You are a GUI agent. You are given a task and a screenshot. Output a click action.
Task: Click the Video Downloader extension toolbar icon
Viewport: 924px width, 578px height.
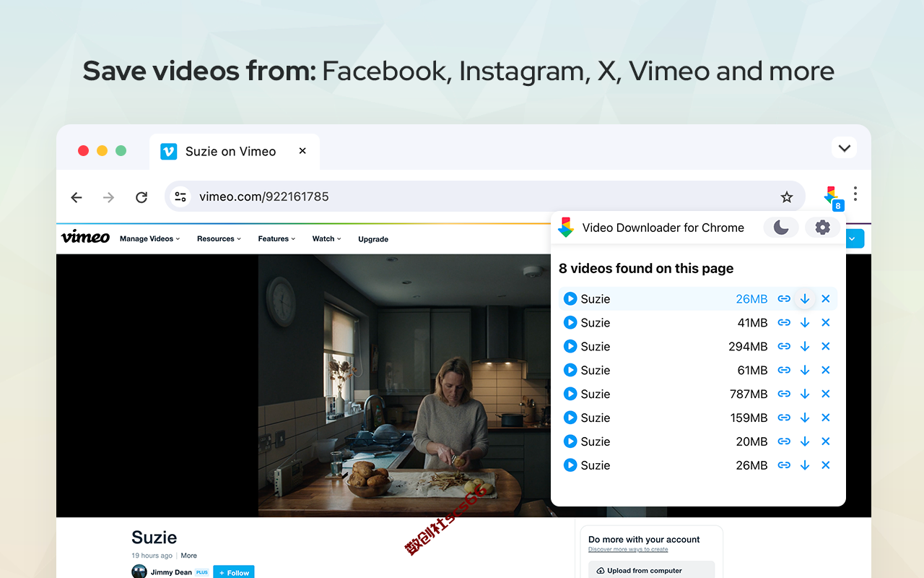(x=832, y=197)
